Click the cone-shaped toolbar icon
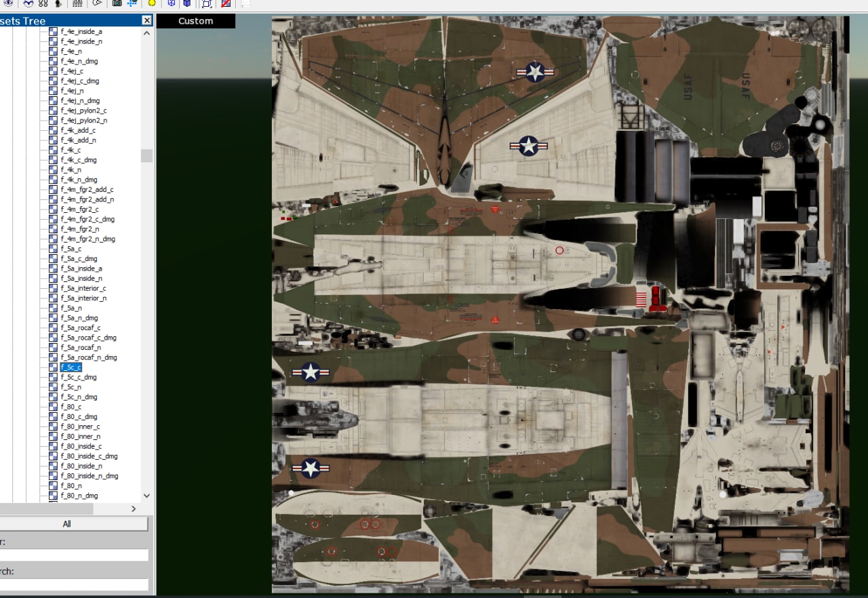The height and width of the screenshot is (598, 868). click(97, 3)
